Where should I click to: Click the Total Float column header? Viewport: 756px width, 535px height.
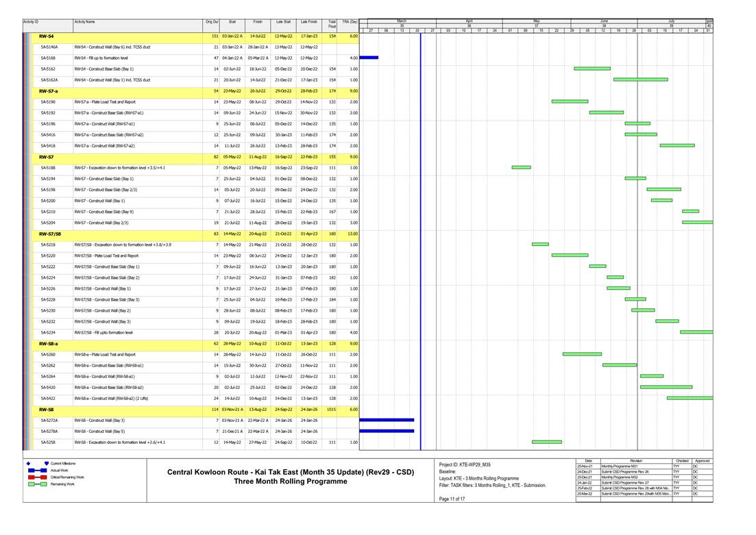(x=332, y=23)
